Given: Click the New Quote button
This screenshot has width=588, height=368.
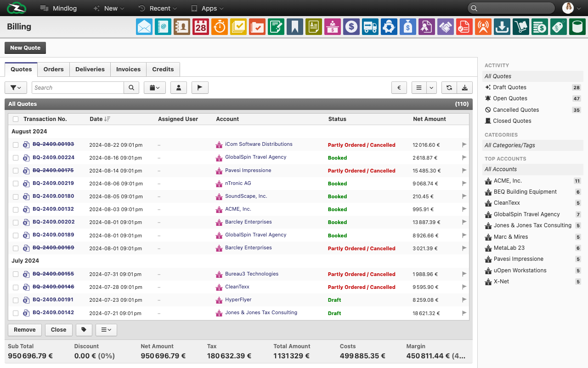Looking at the screenshot, I should pyautogui.click(x=25, y=48).
